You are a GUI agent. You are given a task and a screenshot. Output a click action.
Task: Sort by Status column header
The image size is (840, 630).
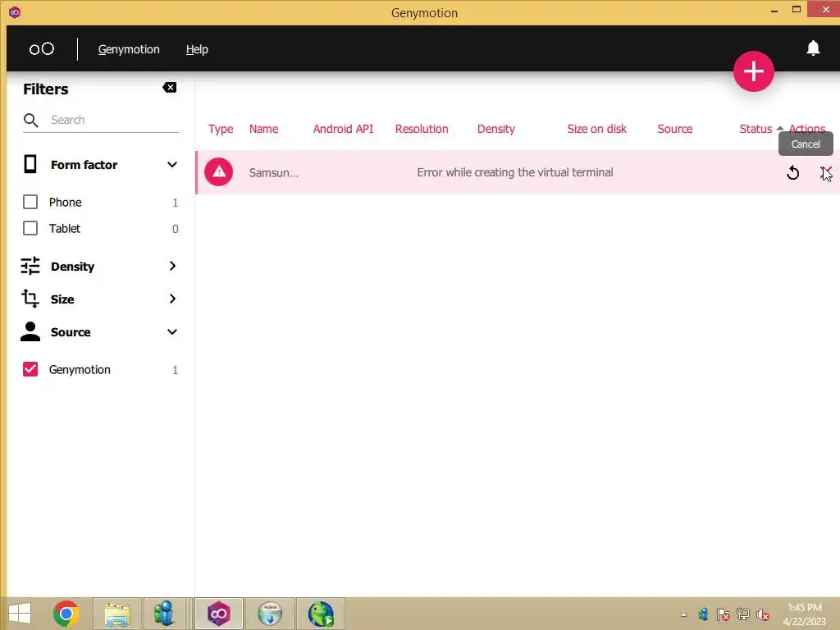pyautogui.click(x=756, y=129)
